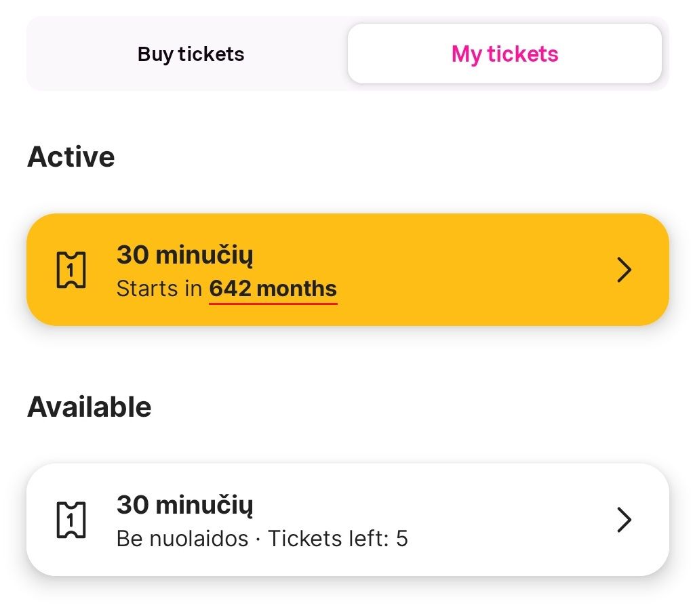
Task: Click the underlined "642 months" text
Action: pos(273,289)
